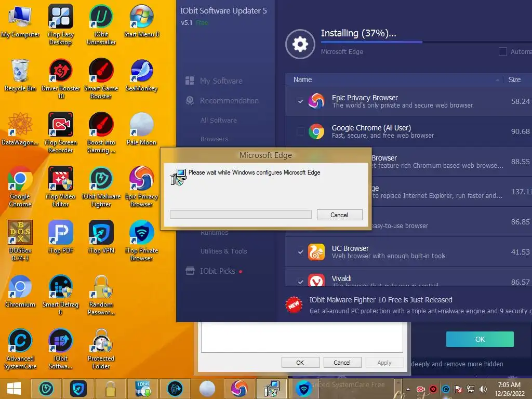532x399 pixels.
Task: Open the Recycle Bin
Action: click(x=20, y=75)
